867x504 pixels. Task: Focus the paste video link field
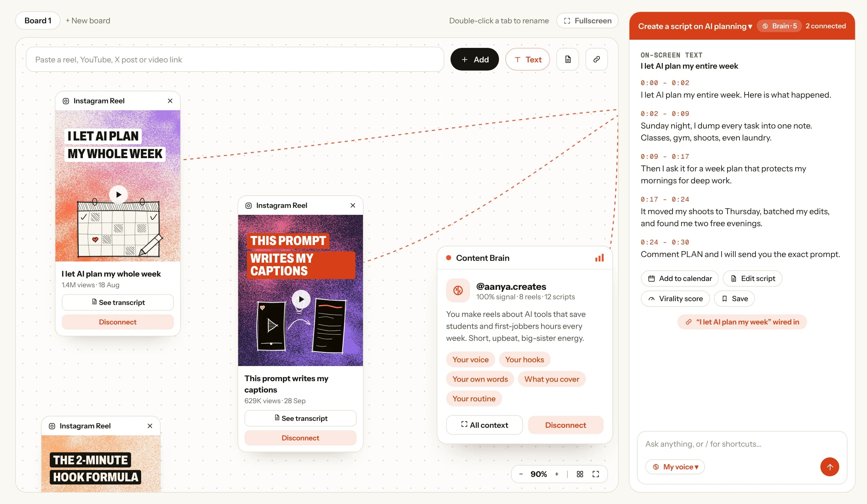pyautogui.click(x=235, y=60)
